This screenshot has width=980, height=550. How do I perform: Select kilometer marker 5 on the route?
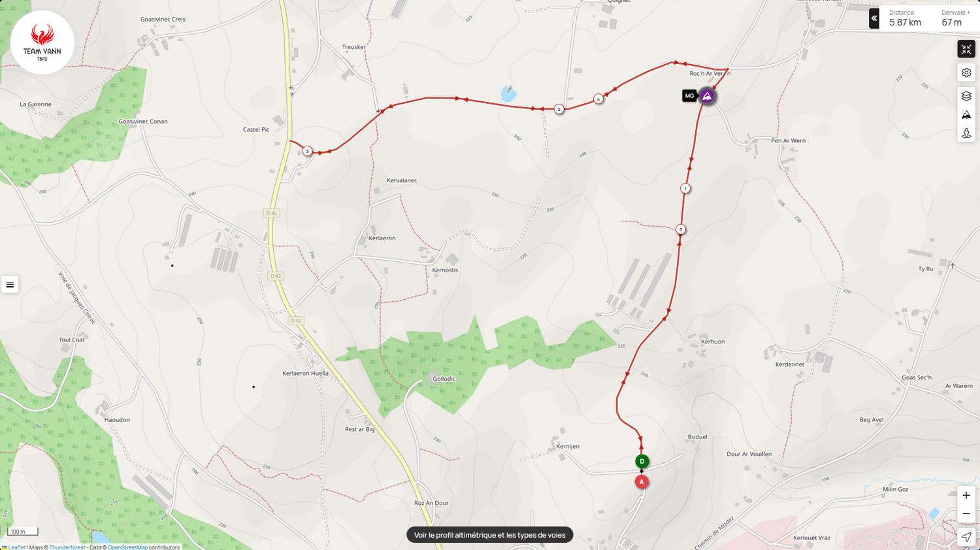coord(680,229)
